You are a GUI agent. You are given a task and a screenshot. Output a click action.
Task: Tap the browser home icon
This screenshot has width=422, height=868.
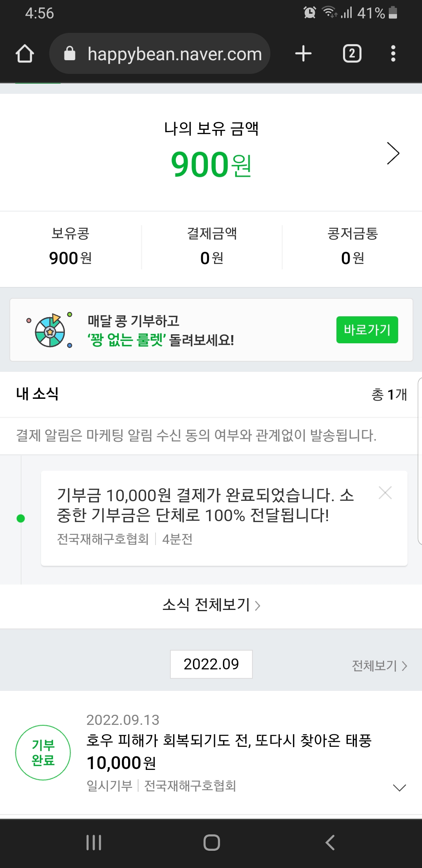point(25,54)
